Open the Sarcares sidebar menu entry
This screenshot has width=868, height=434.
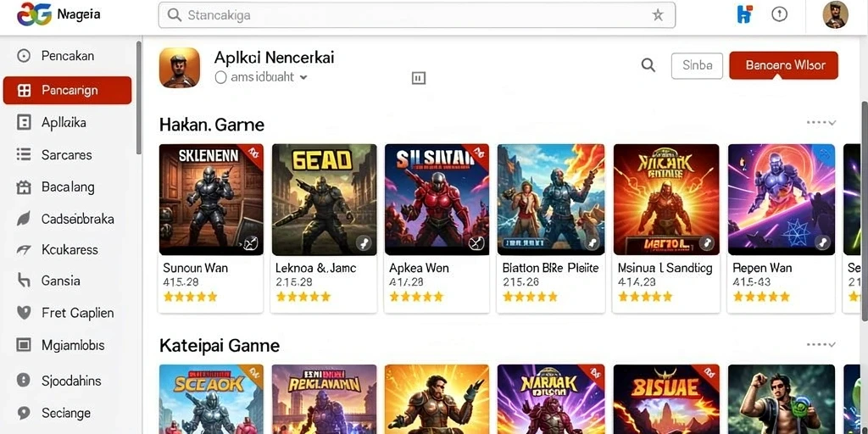pos(67,154)
